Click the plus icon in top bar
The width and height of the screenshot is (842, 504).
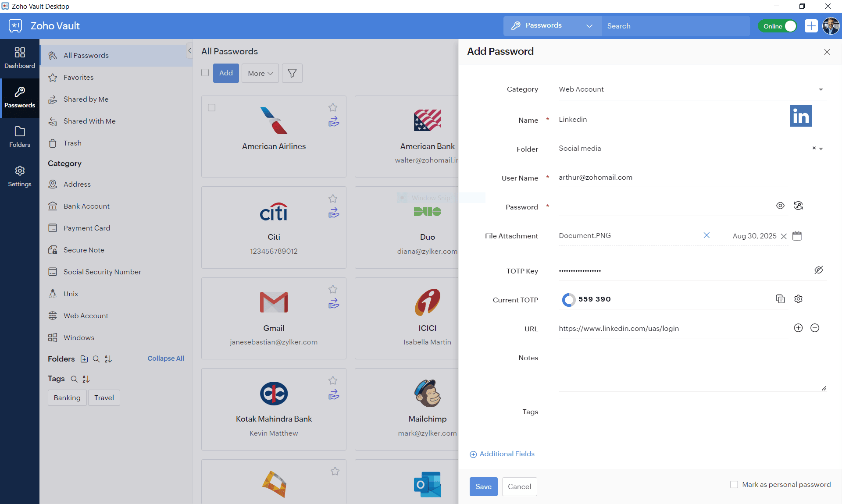pyautogui.click(x=811, y=26)
